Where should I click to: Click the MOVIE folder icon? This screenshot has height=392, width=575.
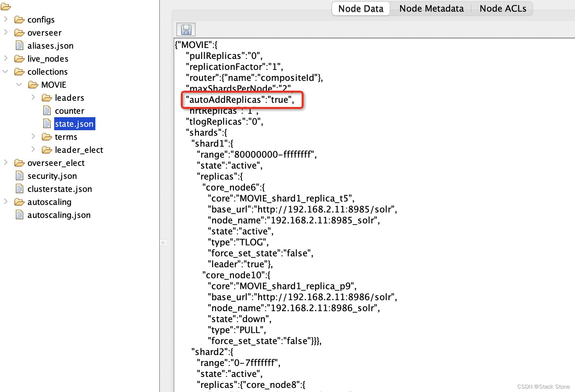(33, 85)
